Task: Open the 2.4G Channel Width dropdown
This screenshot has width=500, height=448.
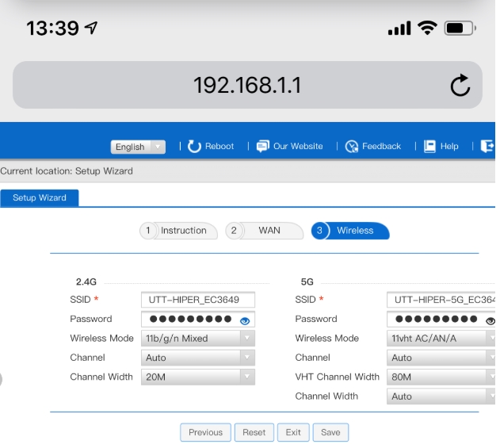Action: [198, 377]
